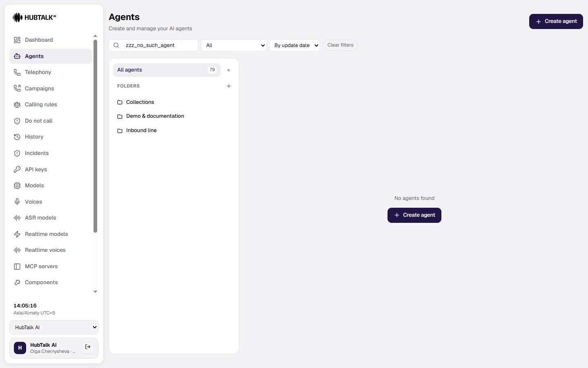This screenshot has width=588, height=368.
Task: Open API keys menu item
Action: pyautogui.click(x=51, y=169)
